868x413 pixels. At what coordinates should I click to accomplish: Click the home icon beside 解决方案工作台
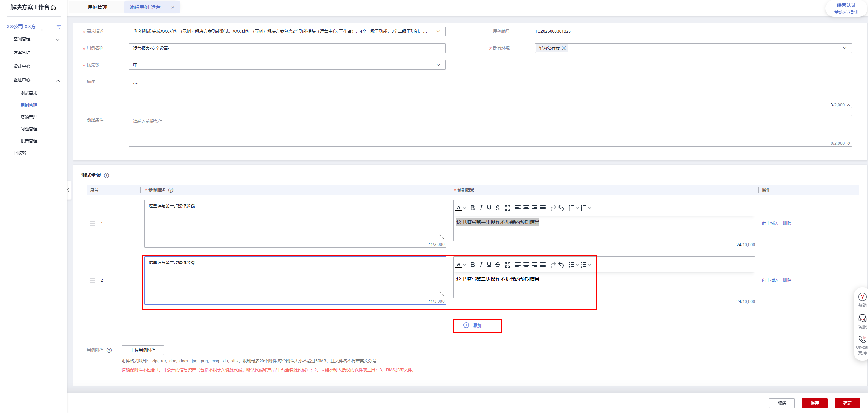click(x=53, y=7)
